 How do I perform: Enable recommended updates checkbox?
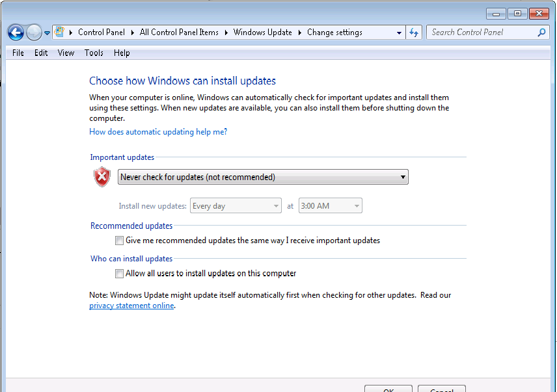pyautogui.click(x=119, y=241)
